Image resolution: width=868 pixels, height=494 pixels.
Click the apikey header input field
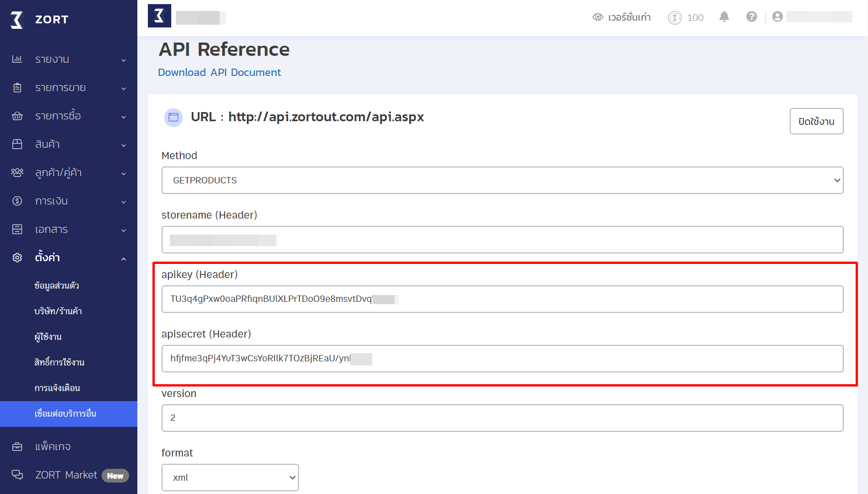coord(502,299)
